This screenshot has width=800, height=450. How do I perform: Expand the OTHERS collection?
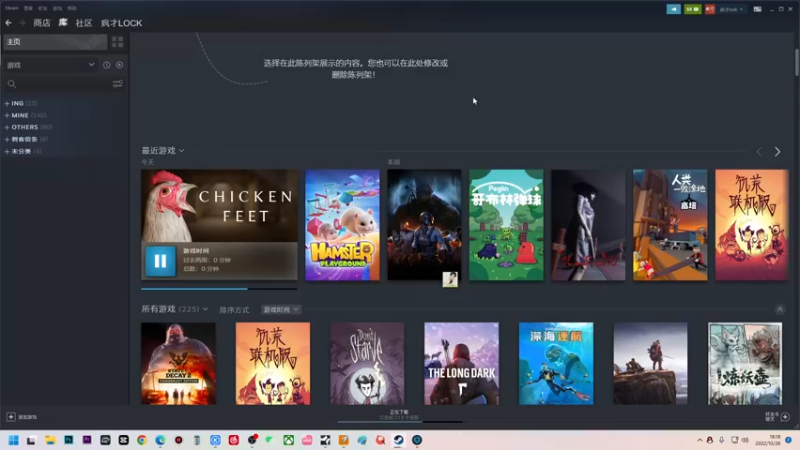point(28,127)
